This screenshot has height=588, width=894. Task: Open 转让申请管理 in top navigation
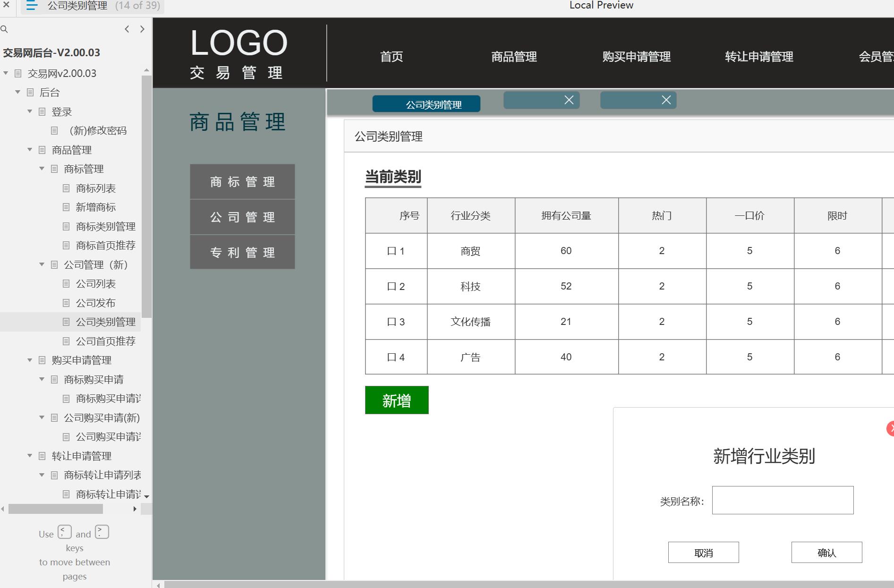759,57
